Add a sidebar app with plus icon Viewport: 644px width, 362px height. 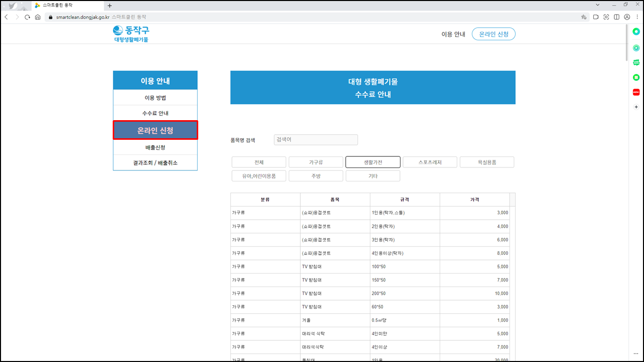click(636, 107)
